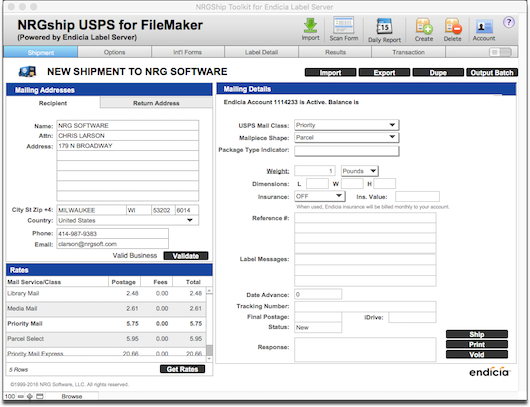This screenshot has height=407, width=530.
Task: Click the black Import button
Action: tap(330, 73)
